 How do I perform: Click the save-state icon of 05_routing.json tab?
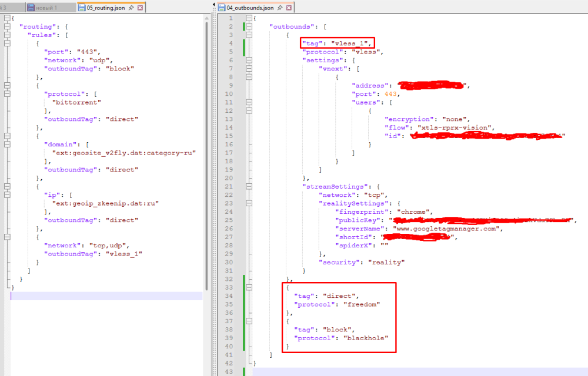pyautogui.click(x=82, y=8)
